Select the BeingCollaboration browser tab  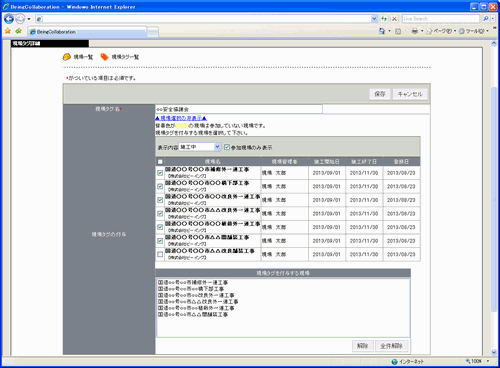click(x=87, y=32)
